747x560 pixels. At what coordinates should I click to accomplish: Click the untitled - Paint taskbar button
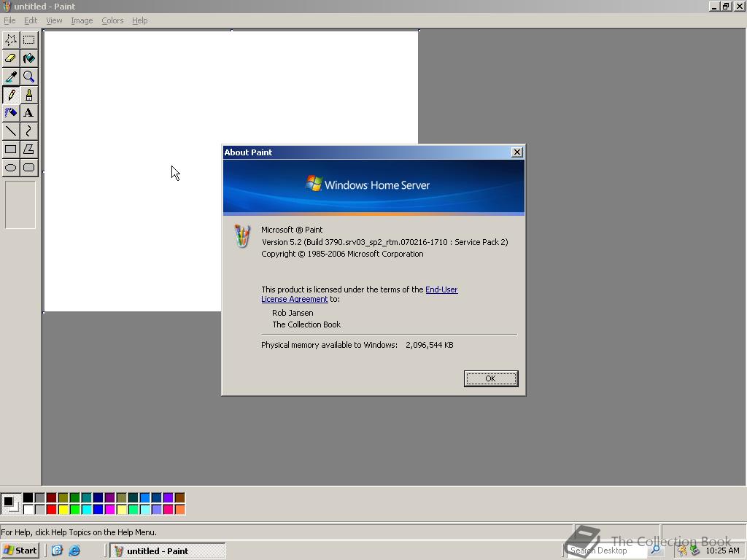pos(168,551)
